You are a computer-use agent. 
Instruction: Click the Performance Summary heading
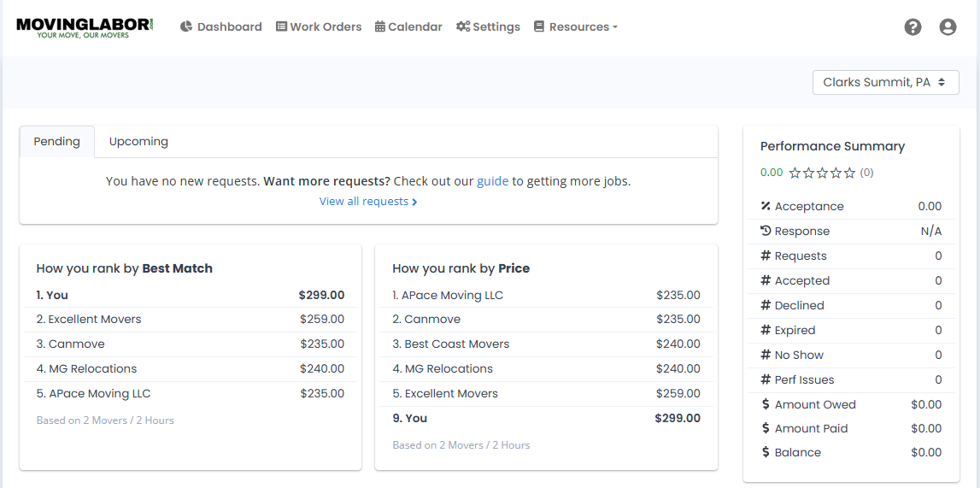pyautogui.click(x=832, y=146)
